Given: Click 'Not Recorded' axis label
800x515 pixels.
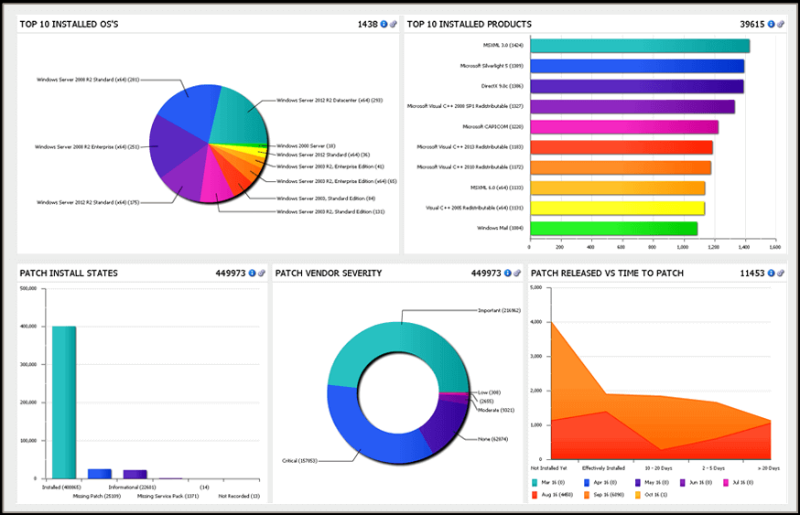Looking at the screenshot, I should (239, 496).
